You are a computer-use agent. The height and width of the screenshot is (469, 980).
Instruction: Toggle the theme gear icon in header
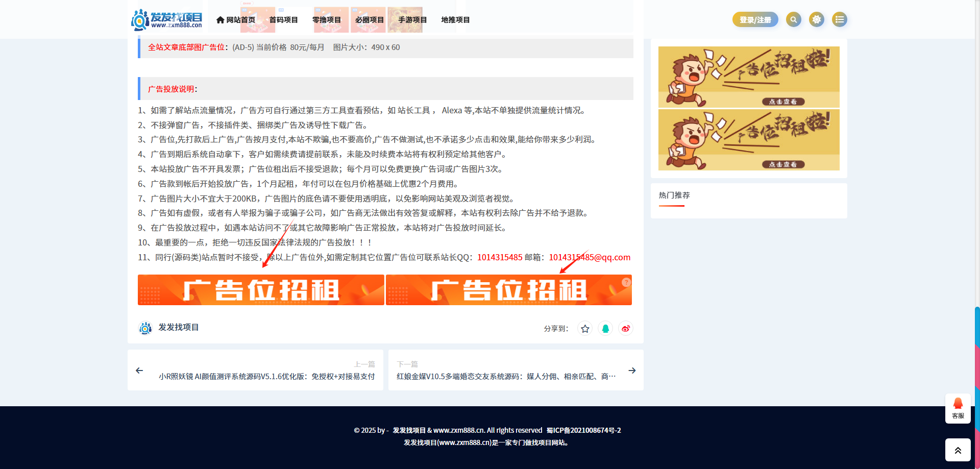[x=817, y=19]
